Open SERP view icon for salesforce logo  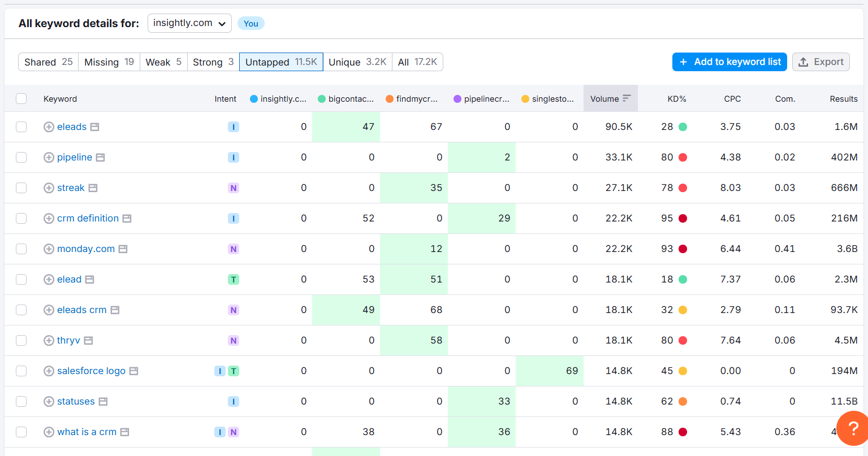point(133,371)
